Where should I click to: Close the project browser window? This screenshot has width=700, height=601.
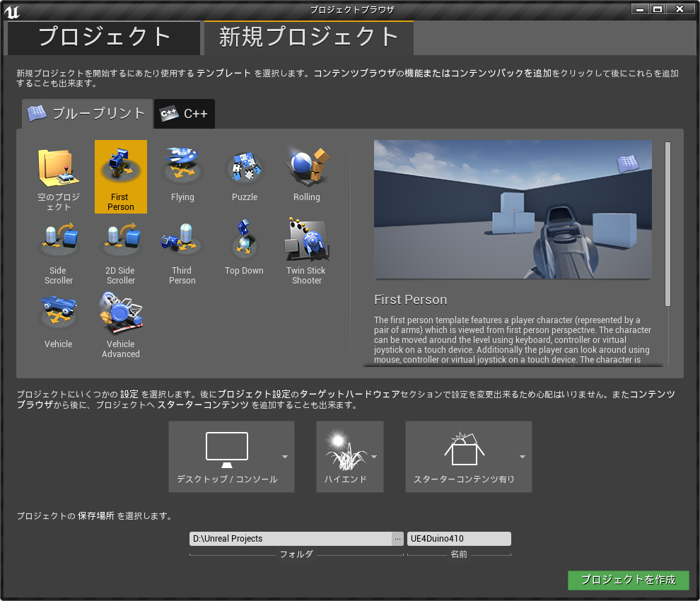(680, 9)
